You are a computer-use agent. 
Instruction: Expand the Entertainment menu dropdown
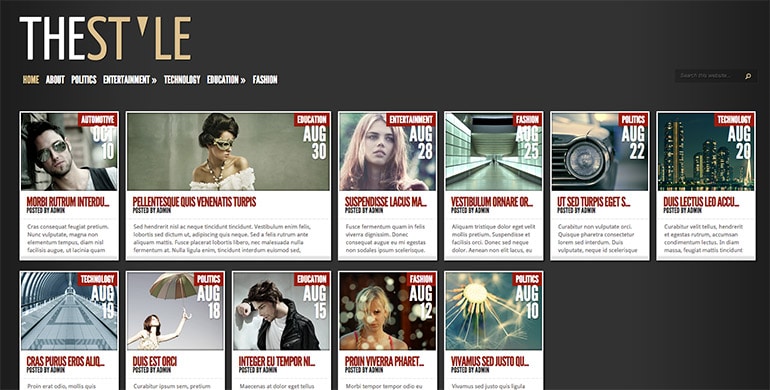pos(130,80)
